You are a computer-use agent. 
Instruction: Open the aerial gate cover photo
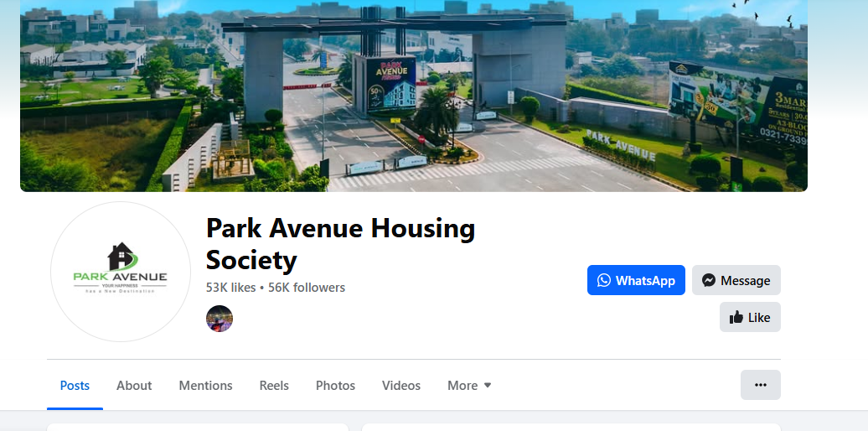[x=414, y=96]
